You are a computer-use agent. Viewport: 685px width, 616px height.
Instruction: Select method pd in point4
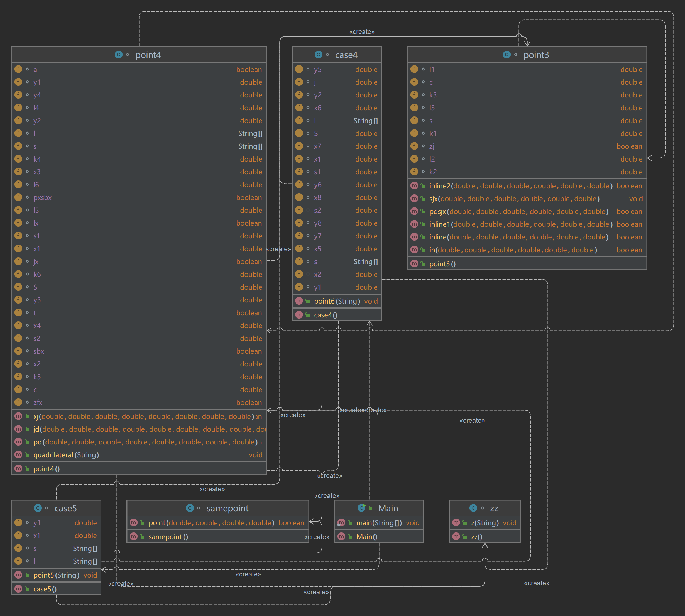coord(139,442)
